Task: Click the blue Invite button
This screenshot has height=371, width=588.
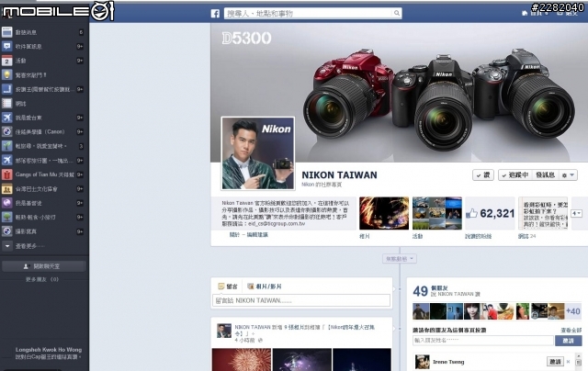Action: click(x=568, y=341)
